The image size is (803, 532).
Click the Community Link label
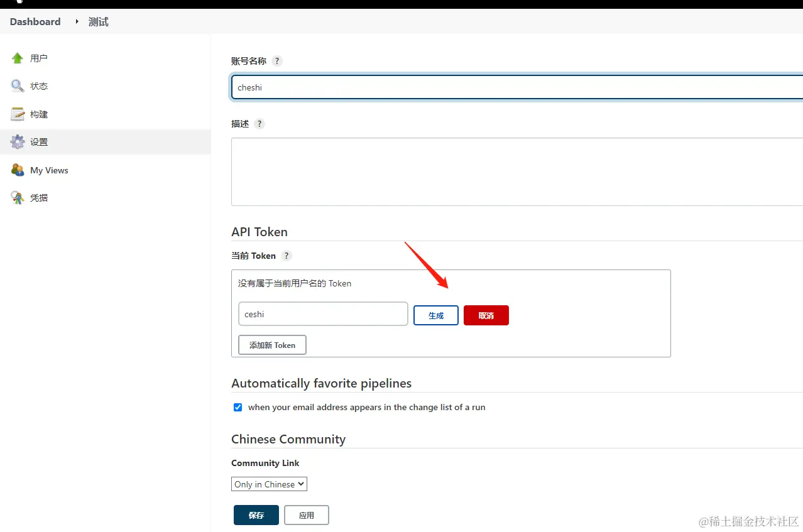tap(265, 463)
